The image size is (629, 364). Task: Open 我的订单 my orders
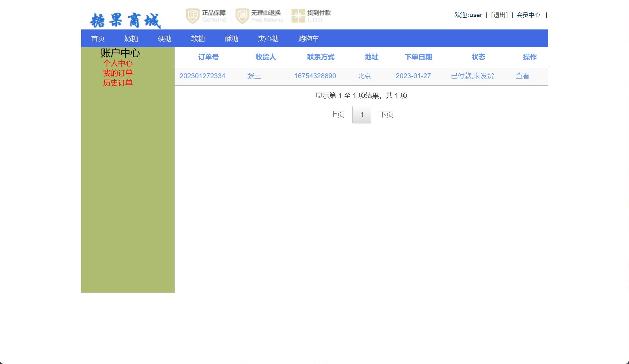pyautogui.click(x=118, y=73)
